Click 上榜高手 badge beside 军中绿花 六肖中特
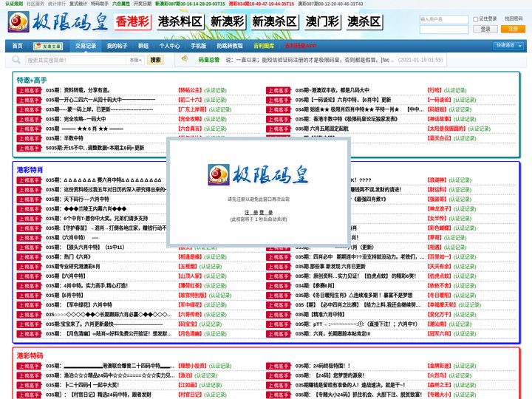 coord(29,305)
